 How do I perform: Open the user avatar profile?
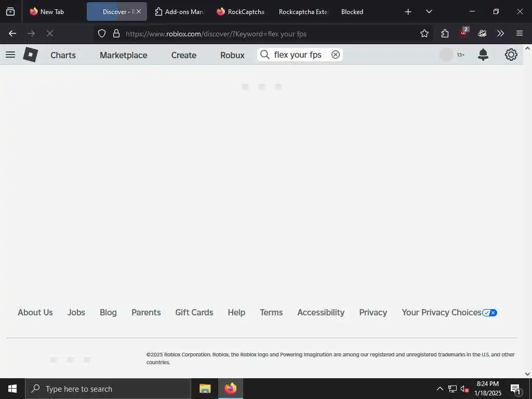point(446,55)
